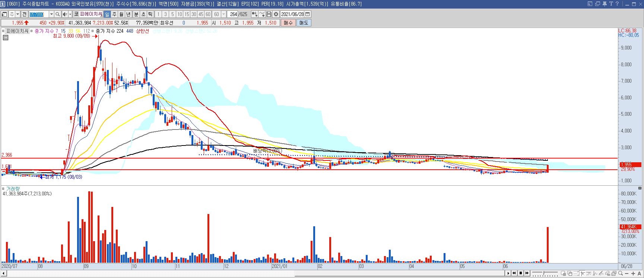Click the overlapping windows icon in bottom toolbar
Screen dimensions: 644x278
point(570,273)
